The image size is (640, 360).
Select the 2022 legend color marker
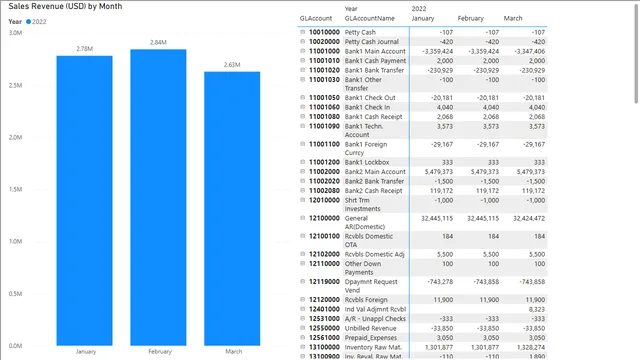tap(28, 22)
